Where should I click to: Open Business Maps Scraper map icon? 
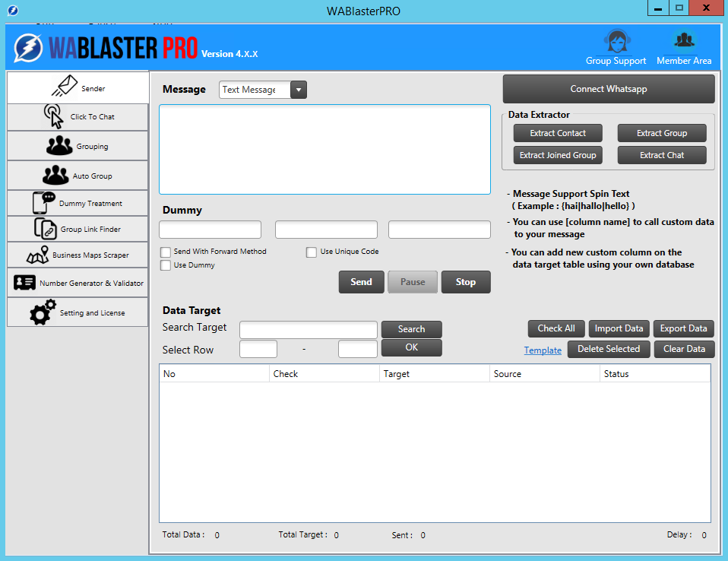[x=37, y=255]
